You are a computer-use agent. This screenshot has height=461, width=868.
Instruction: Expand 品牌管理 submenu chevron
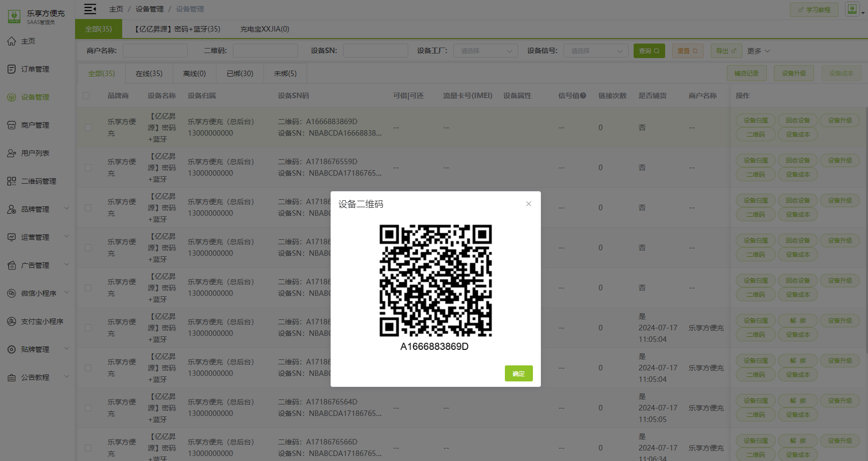click(67, 208)
